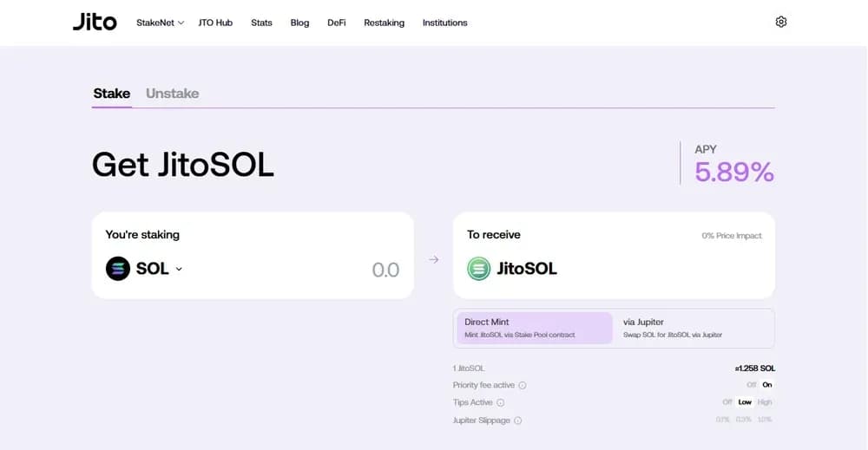Set Tips Active to Off
This screenshot has width=868, height=450.
[727, 402]
